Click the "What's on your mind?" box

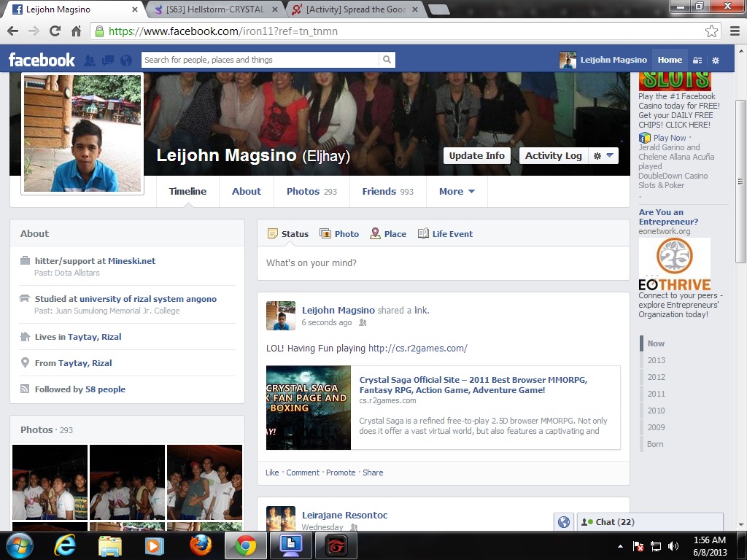click(x=443, y=263)
